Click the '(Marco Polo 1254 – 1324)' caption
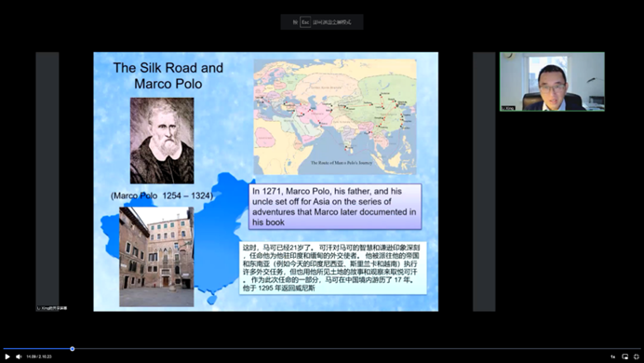The height and width of the screenshot is (363, 644). click(162, 195)
